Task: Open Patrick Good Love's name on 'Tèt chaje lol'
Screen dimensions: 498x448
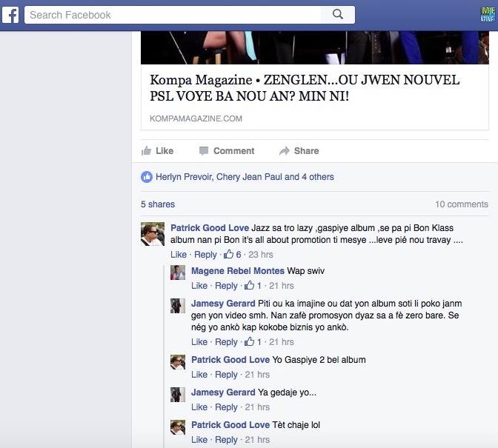Action: point(230,425)
